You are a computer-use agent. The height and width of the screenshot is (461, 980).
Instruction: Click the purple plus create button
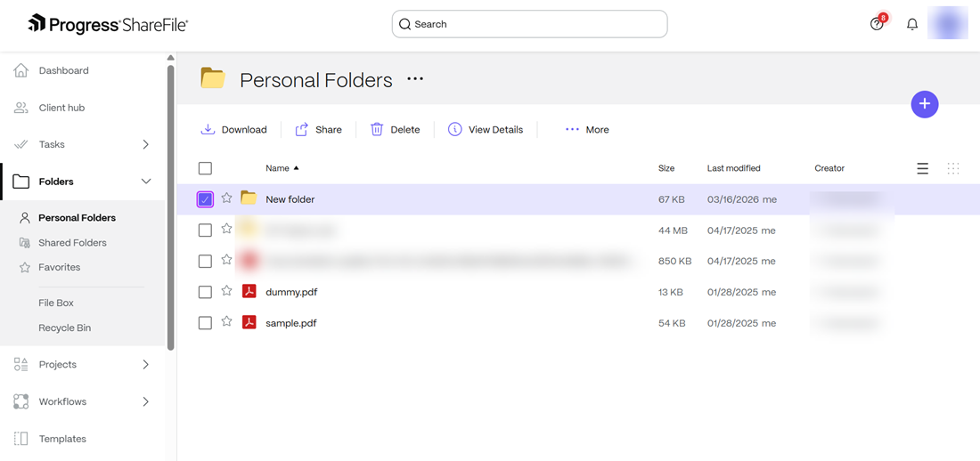(925, 104)
